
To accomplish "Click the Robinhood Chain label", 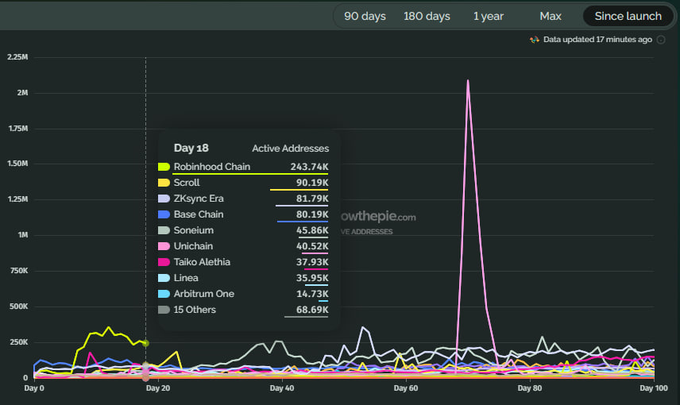I will click(212, 167).
